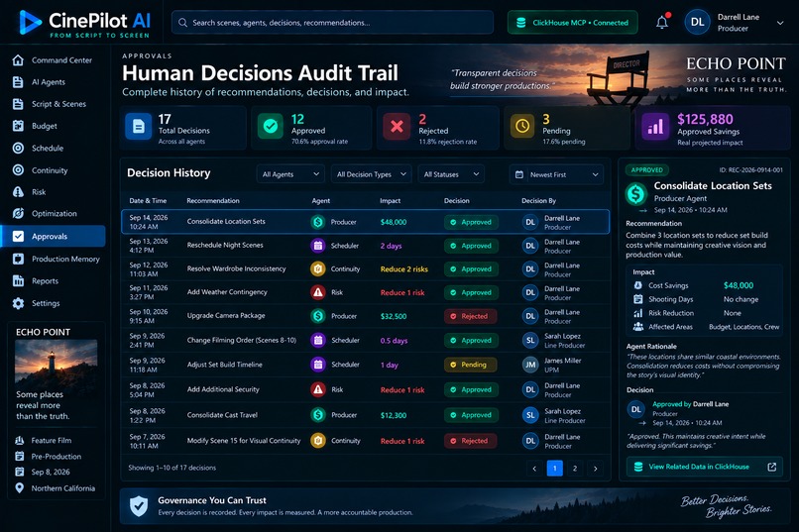Image resolution: width=799 pixels, height=532 pixels.
Task: Open Production Memory in sidebar
Action: click(54, 260)
